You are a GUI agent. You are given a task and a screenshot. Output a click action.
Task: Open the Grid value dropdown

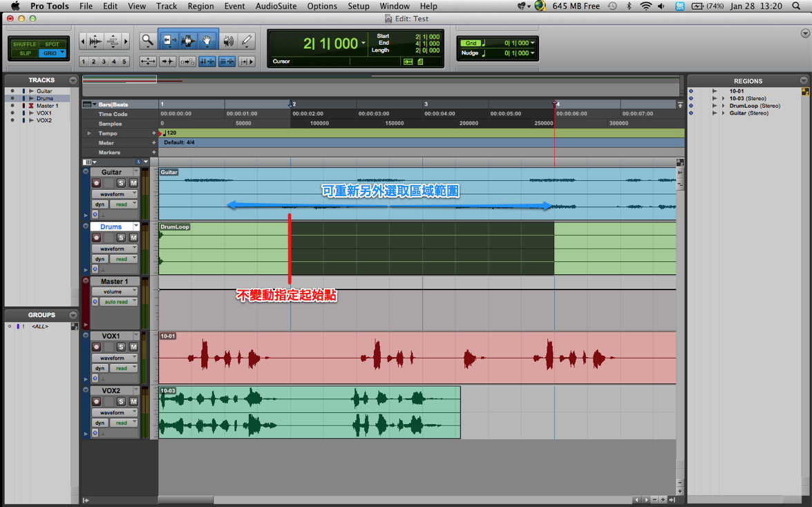click(x=532, y=43)
